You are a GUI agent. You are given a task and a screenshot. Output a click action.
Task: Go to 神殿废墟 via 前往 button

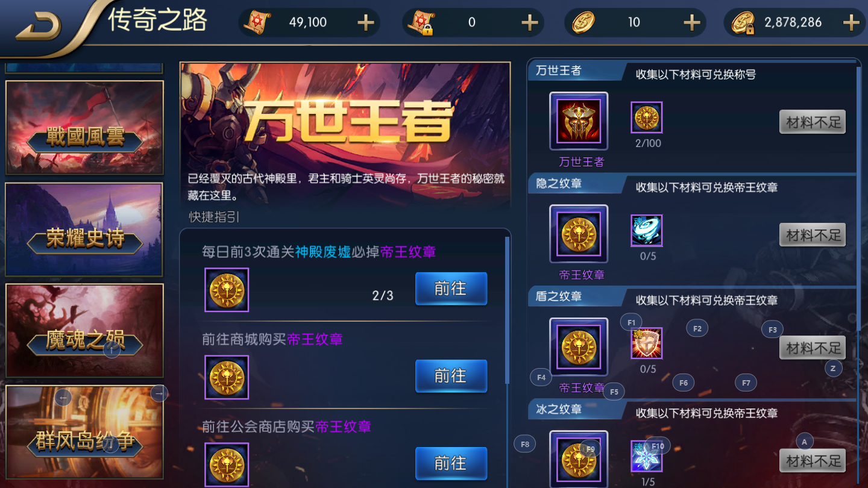pos(451,289)
